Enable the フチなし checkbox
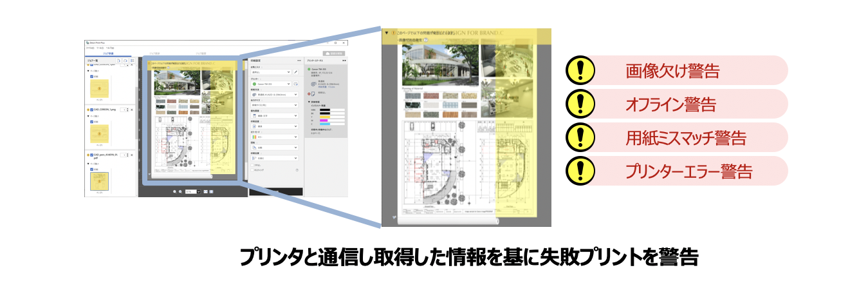The height and width of the screenshot is (290, 868). pyautogui.click(x=252, y=164)
